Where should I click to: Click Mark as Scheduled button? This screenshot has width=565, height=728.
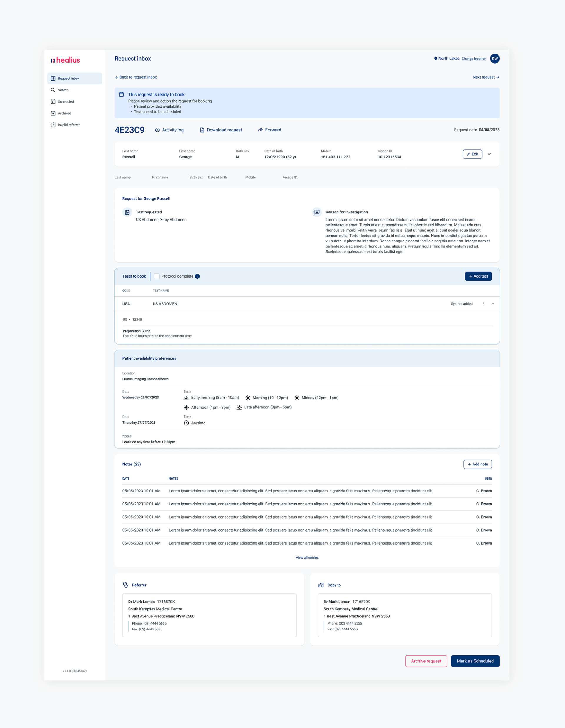coord(475,661)
